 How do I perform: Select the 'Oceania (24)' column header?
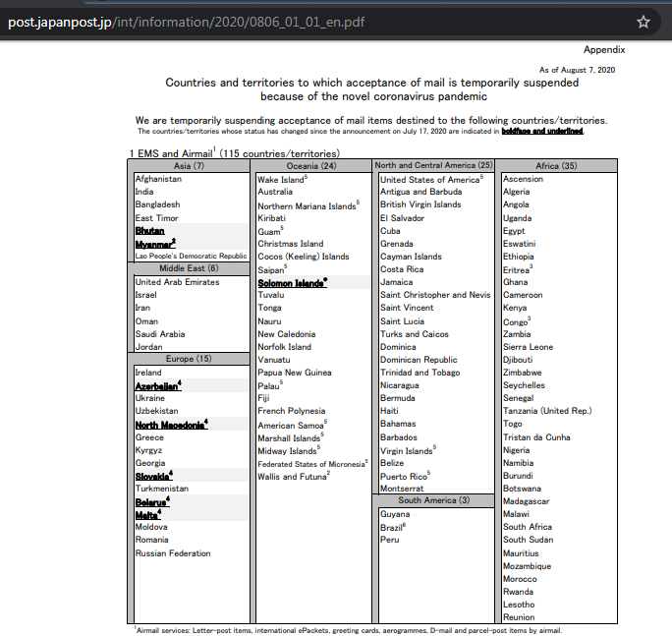(x=311, y=166)
